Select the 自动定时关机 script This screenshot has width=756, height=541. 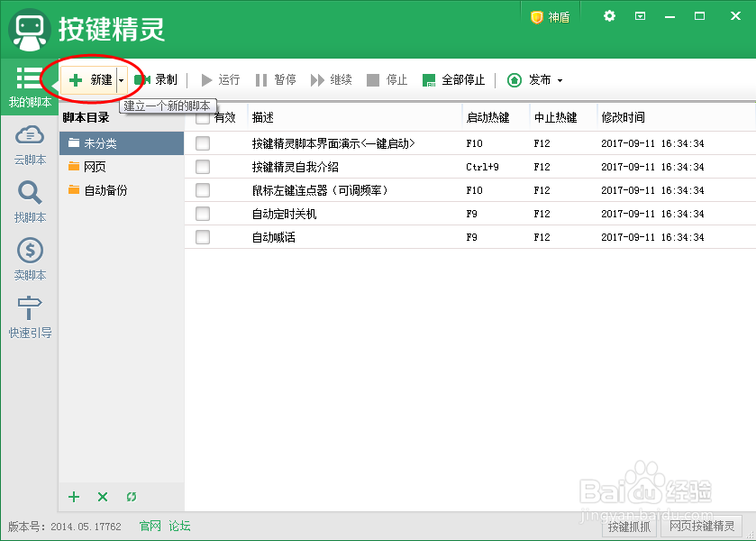click(470, 214)
